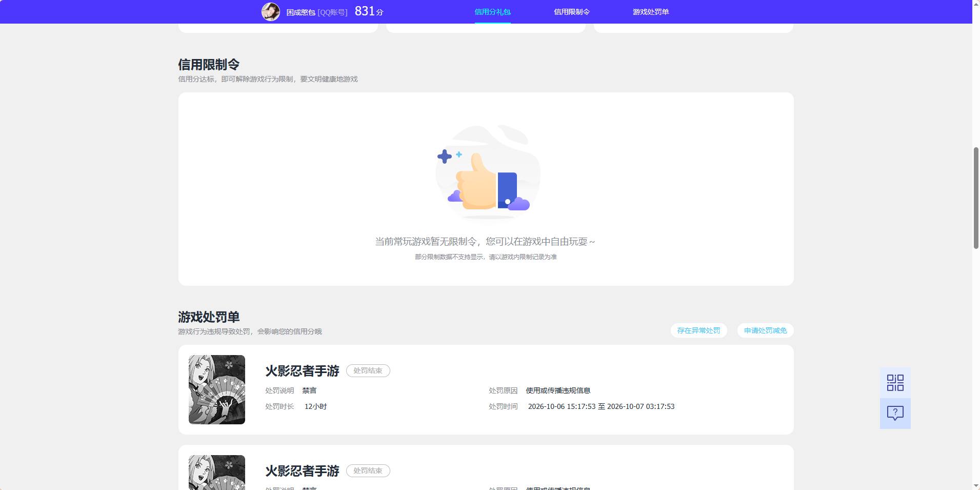Screen dimensions: 980x490
Task: Click the subtitle 信用分达标，即可解除游戏行为限制
Action: coord(268,79)
